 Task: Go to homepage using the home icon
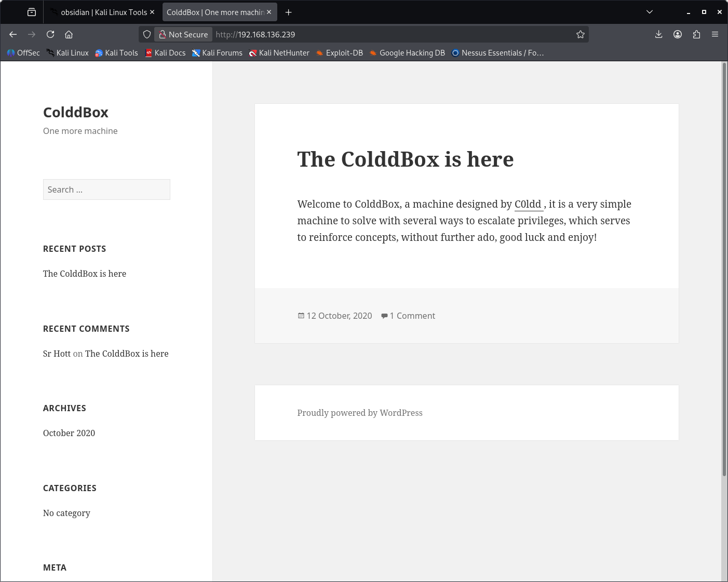coord(69,34)
